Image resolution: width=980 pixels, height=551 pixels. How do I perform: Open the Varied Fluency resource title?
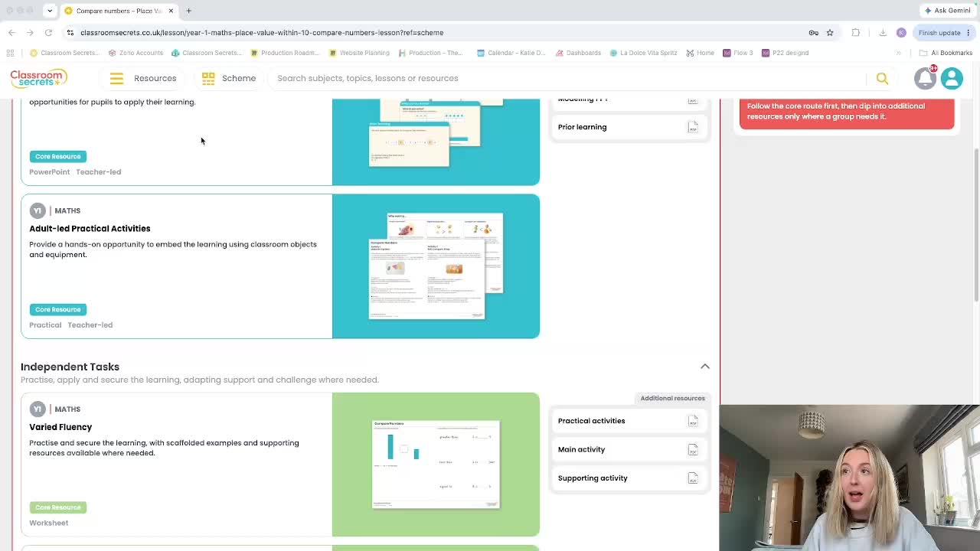point(60,427)
